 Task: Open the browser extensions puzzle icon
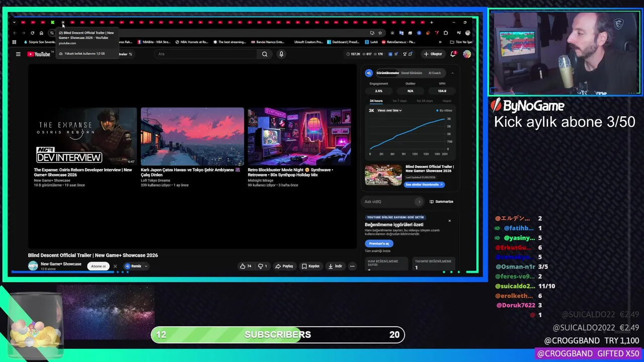click(445, 33)
